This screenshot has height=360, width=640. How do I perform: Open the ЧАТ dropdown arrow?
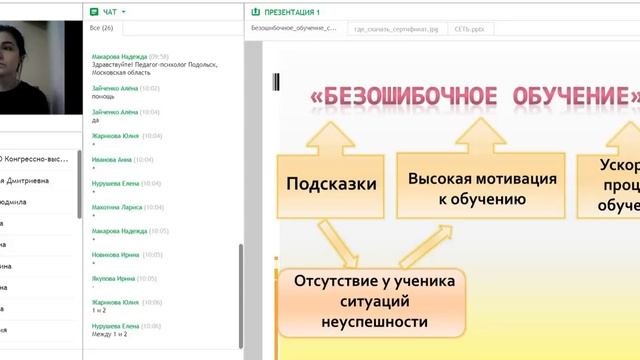(x=124, y=12)
